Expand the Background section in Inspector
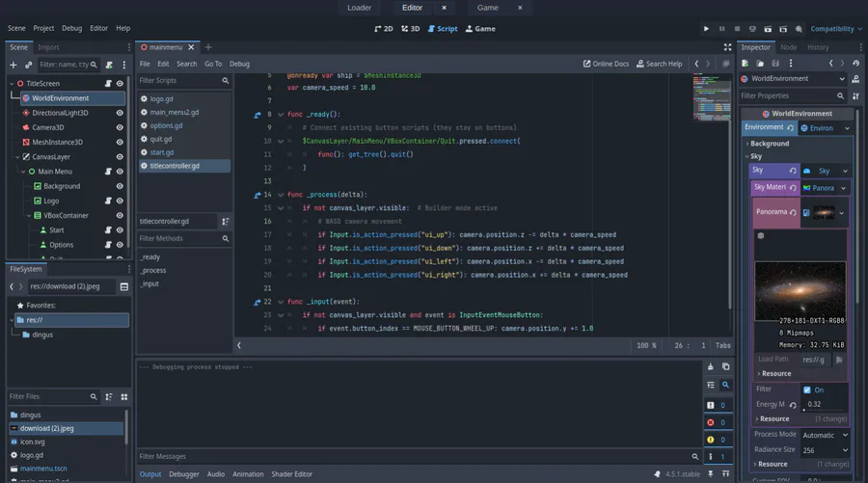868x483 pixels. click(x=770, y=144)
